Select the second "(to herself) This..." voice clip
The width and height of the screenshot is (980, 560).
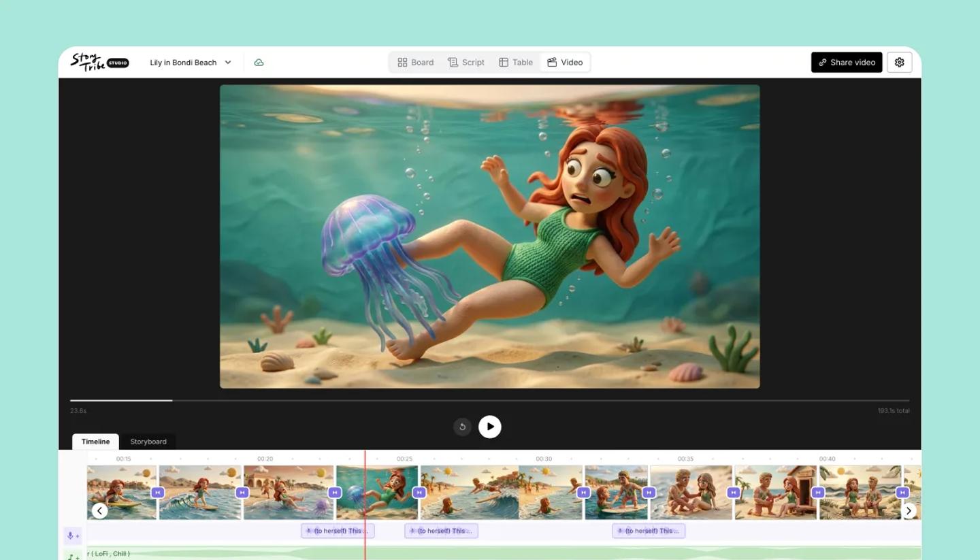tap(441, 531)
